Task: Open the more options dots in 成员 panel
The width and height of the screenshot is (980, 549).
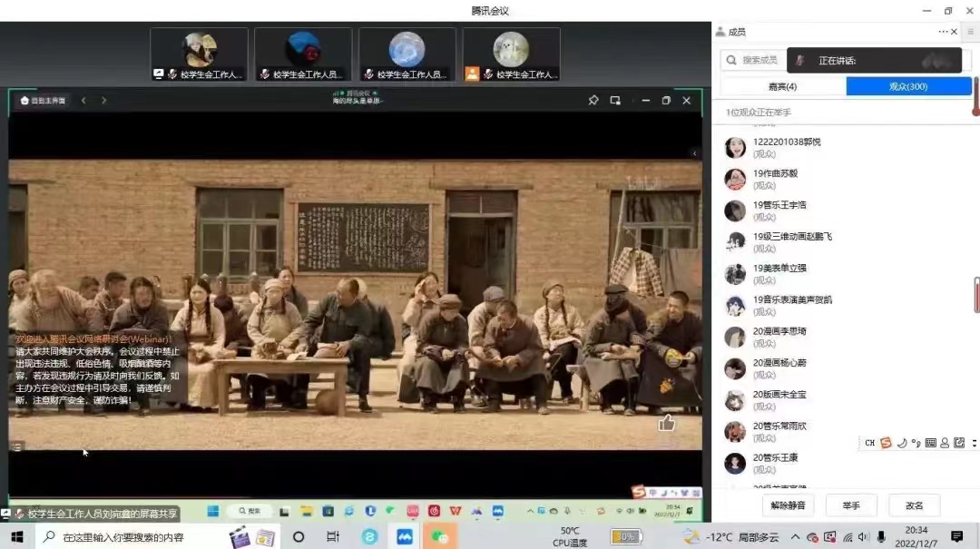Action: click(x=943, y=32)
